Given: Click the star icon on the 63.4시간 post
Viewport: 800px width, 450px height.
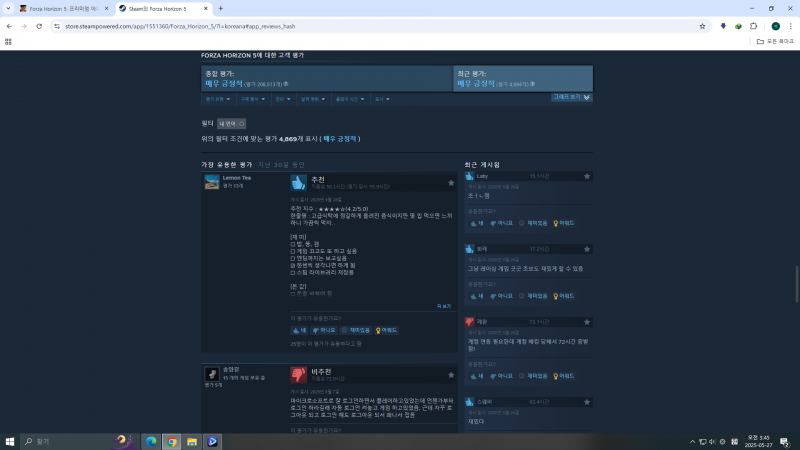Looking at the screenshot, I should pyautogui.click(x=587, y=402).
